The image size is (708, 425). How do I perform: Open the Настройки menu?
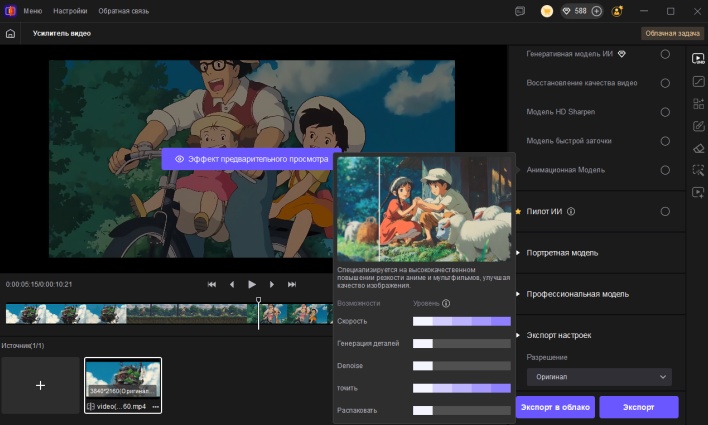tap(70, 11)
